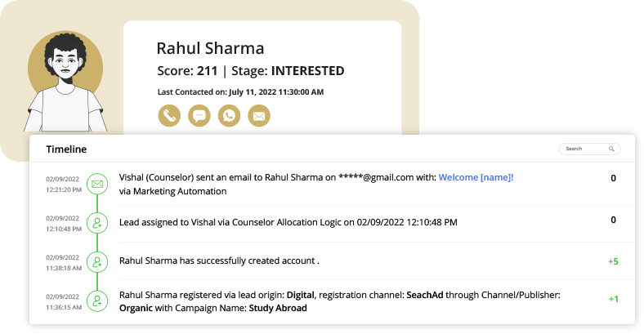Click the INTERESTED stage label

pyautogui.click(x=307, y=71)
